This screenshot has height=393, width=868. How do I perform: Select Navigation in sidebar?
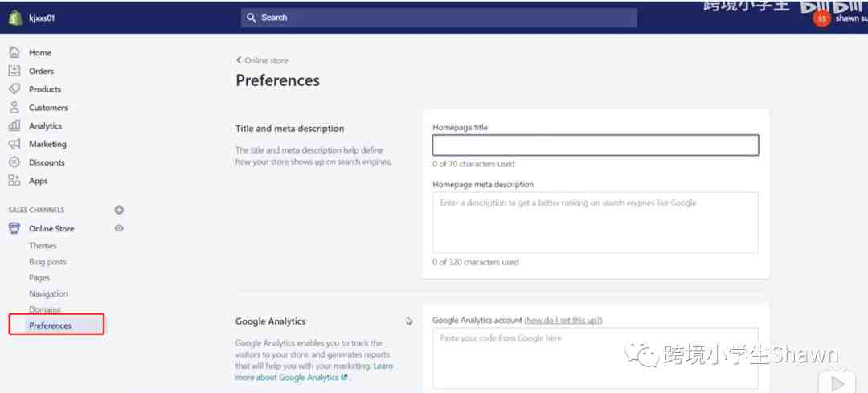coord(48,294)
